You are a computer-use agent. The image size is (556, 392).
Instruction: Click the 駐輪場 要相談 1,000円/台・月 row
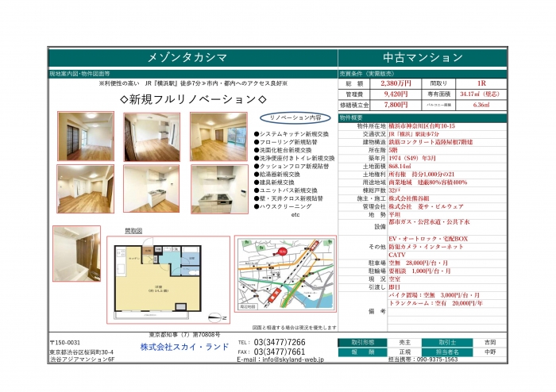[x=419, y=271]
